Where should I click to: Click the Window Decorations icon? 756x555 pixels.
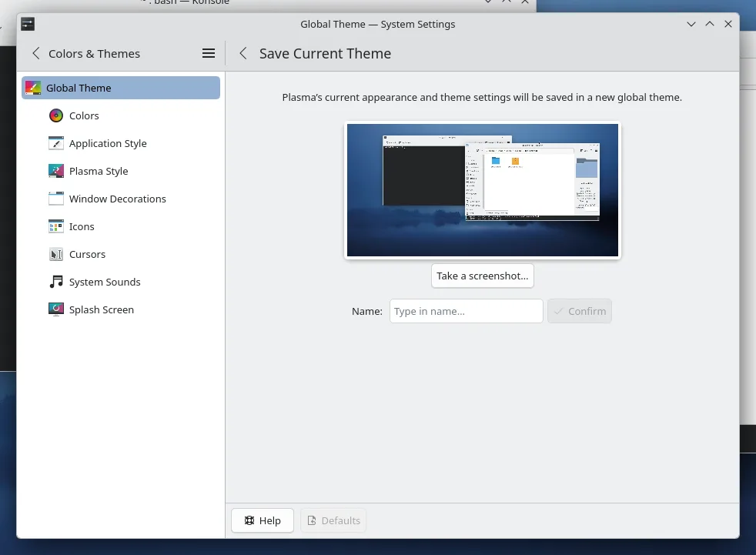pyautogui.click(x=55, y=199)
